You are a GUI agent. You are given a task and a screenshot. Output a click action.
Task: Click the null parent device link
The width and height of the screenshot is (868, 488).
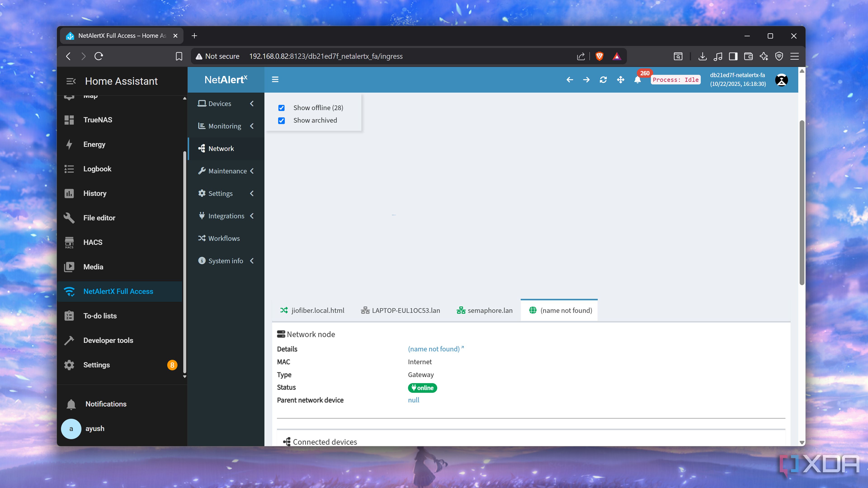[x=413, y=400]
